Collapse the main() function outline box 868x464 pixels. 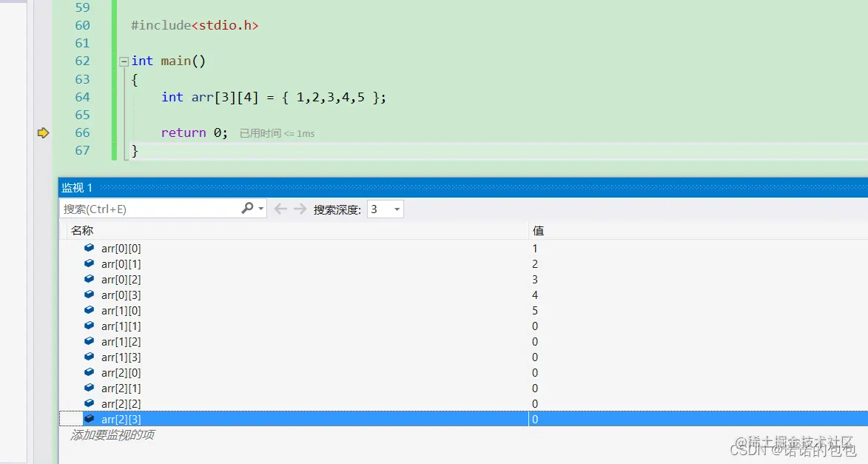coord(124,61)
